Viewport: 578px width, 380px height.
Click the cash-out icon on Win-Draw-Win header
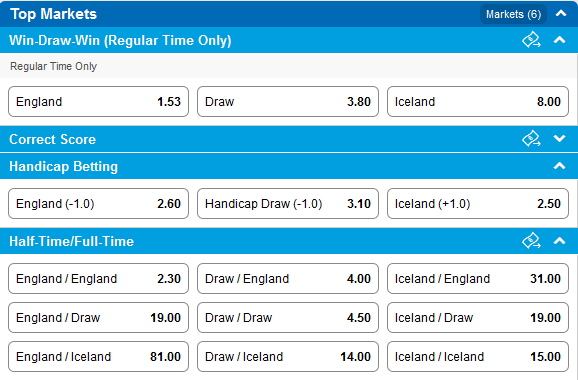click(x=531, y=40)
